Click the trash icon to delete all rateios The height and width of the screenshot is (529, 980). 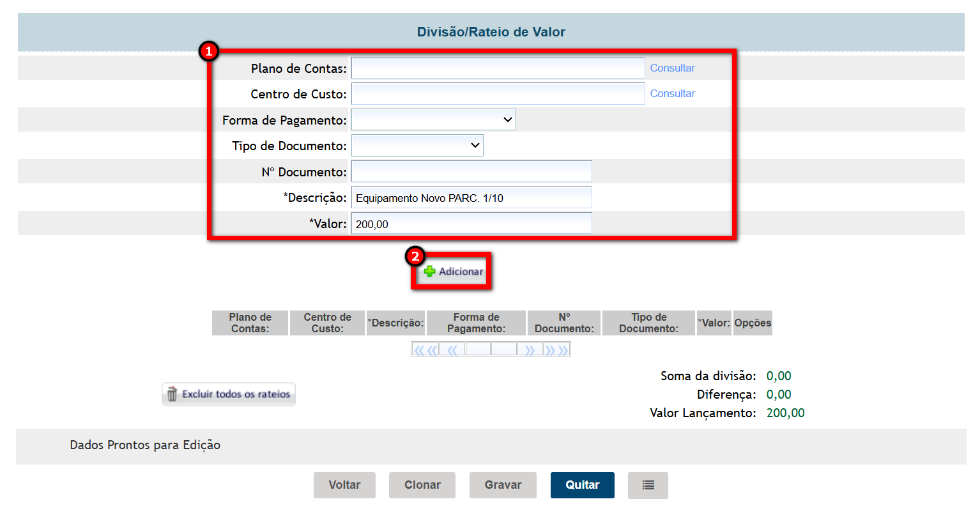(x=172, y=394)
